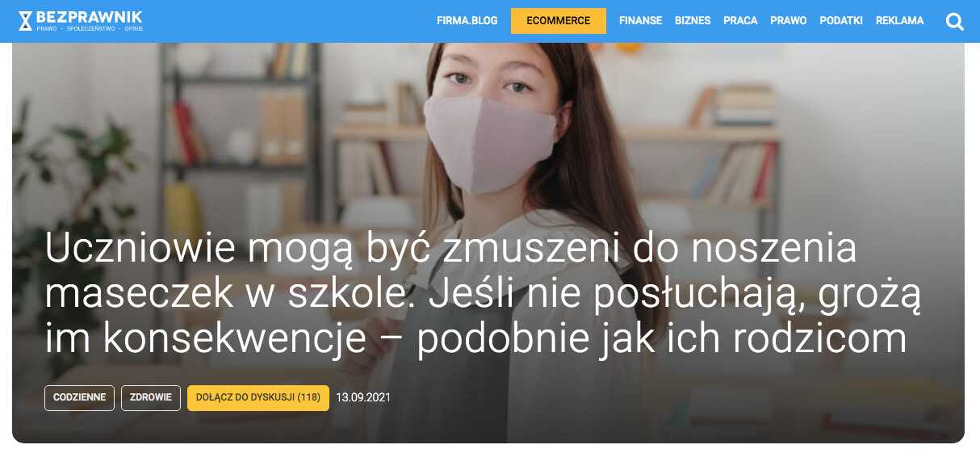980x470 pixels.
Task: Click Dołącz do dyskusji (118) button
Action: [258, 397]
